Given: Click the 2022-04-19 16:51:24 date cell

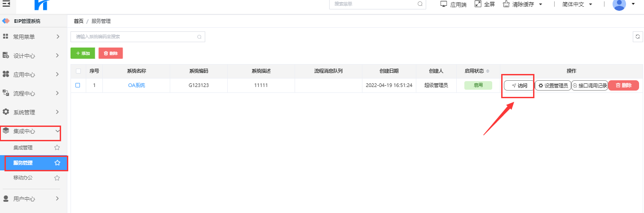Looking at the screenshot, I should tap(389, 85).
